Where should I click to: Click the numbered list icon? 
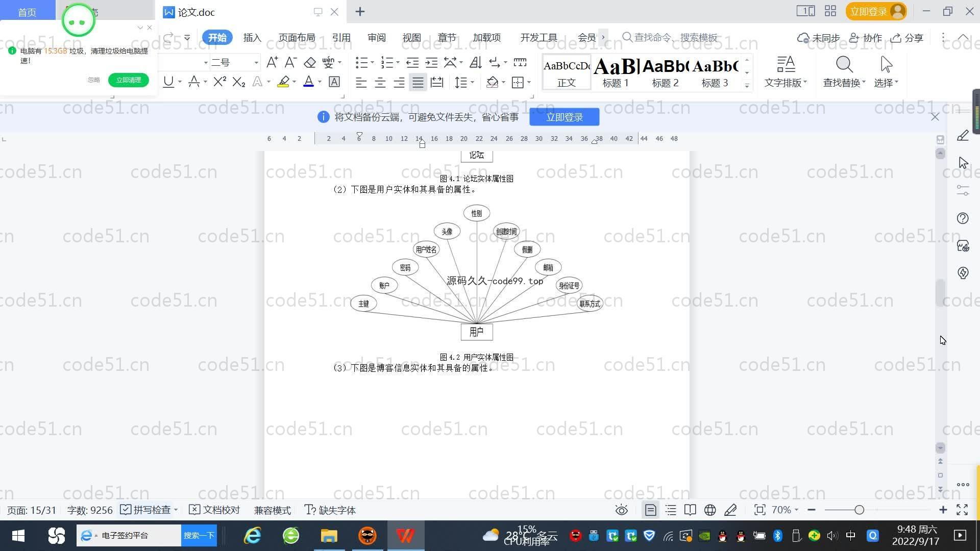tap(387, 63)
